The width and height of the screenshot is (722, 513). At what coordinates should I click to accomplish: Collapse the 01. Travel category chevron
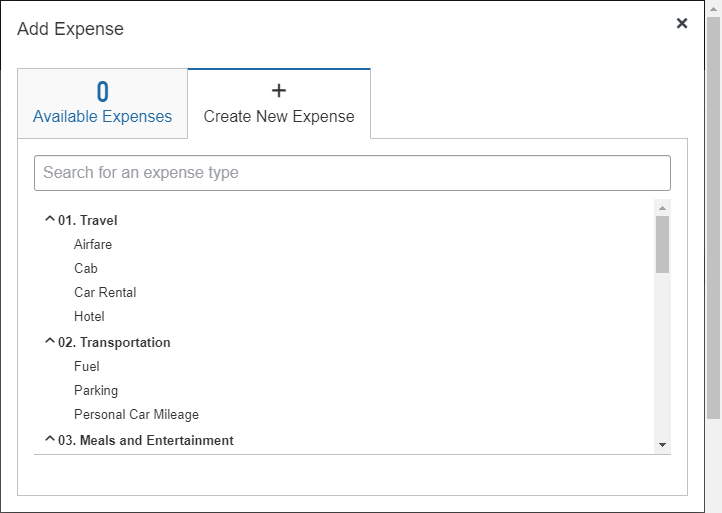click(50, 220)
